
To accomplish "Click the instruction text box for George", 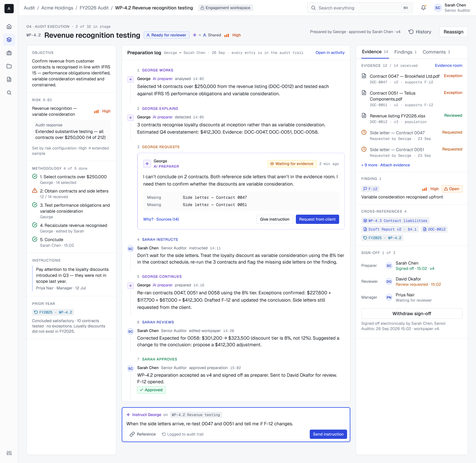I will coord(236,424).
